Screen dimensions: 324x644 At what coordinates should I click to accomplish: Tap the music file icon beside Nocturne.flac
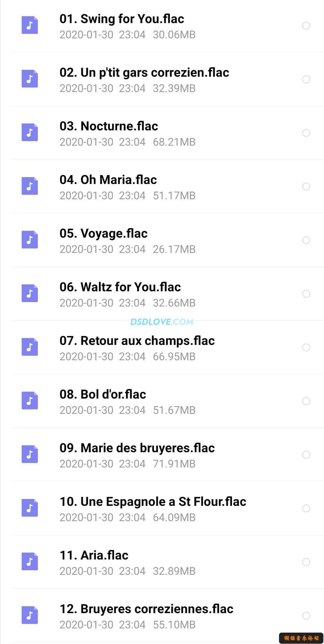point(30,132)
